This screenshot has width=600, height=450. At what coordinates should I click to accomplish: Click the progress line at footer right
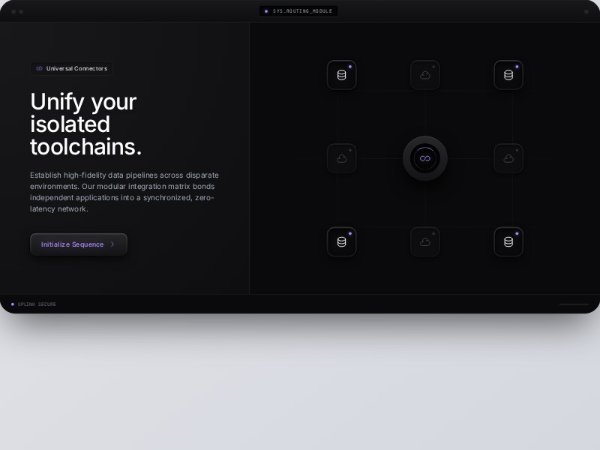574,305
